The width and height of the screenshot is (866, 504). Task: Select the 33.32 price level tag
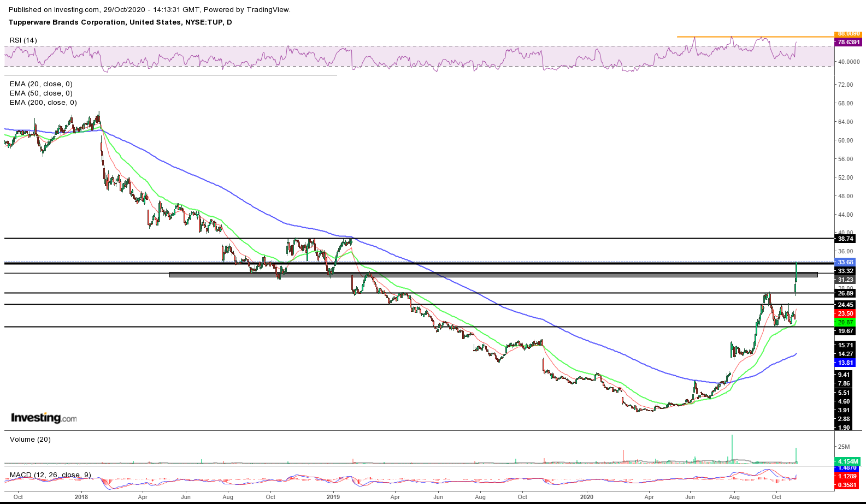845,271
